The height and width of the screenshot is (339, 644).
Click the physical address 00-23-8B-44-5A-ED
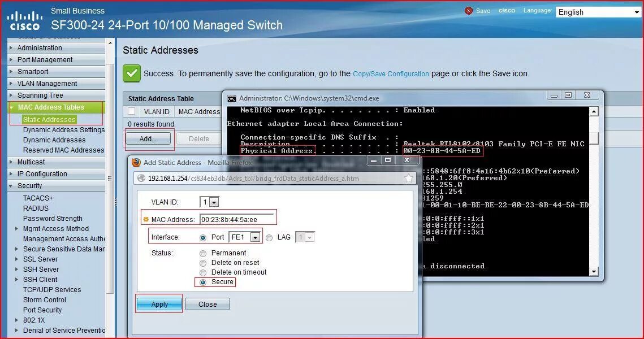point(442,151)
